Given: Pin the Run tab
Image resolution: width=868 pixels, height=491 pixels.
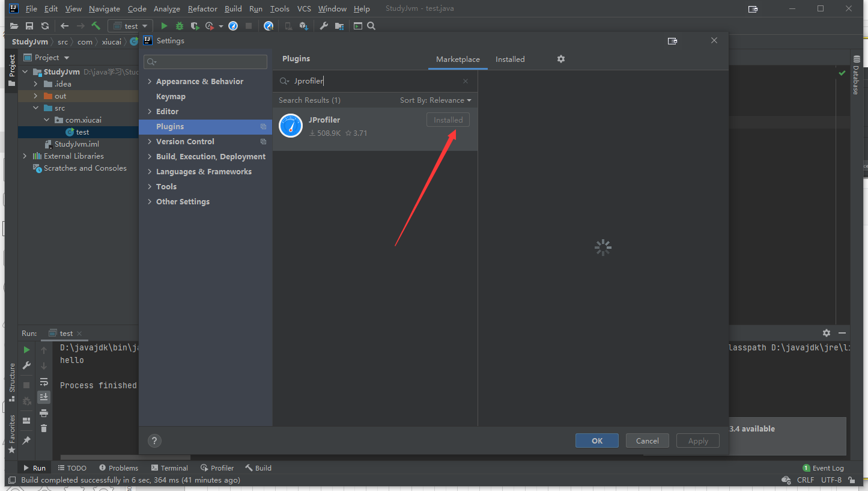Looking at the screenshot, I should pos(26,441).
